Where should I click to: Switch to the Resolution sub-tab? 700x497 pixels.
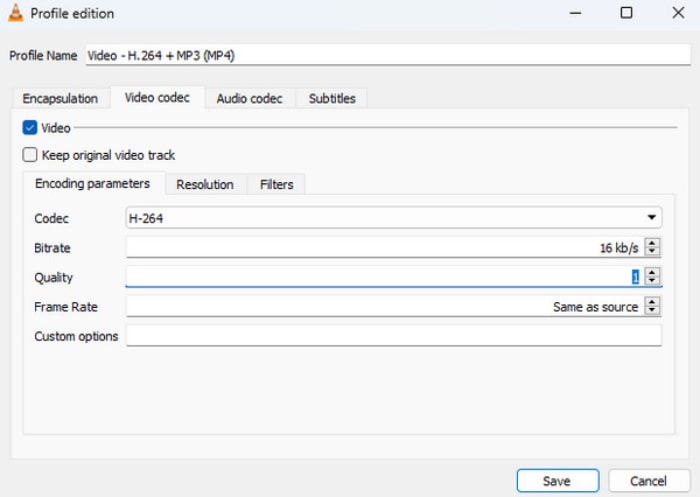pyautogui.click(x=205, y=184)
